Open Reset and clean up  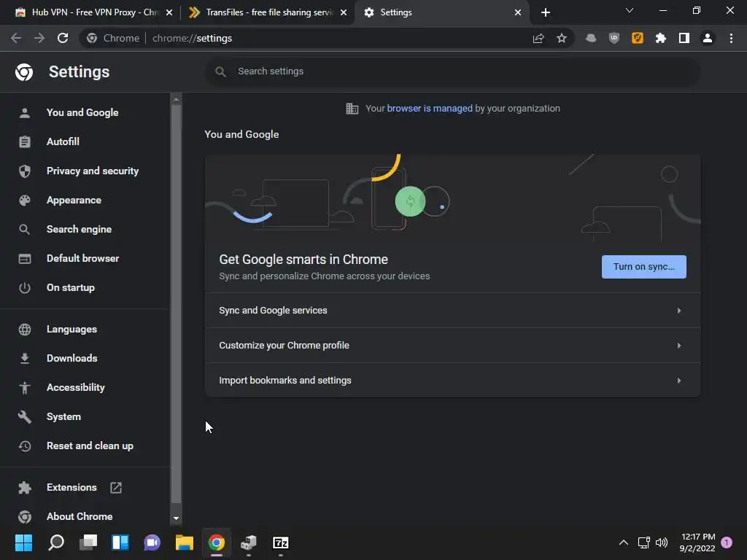pos(90,446)
